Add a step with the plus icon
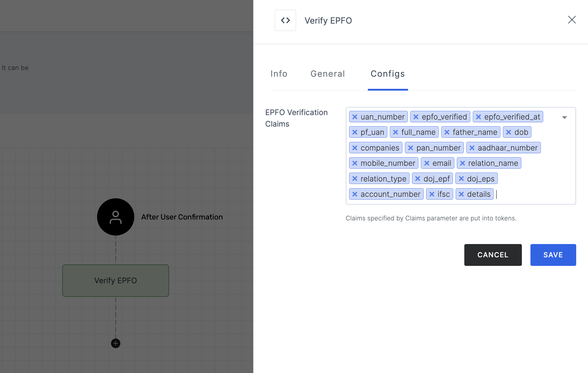 [x=116, y=343]
